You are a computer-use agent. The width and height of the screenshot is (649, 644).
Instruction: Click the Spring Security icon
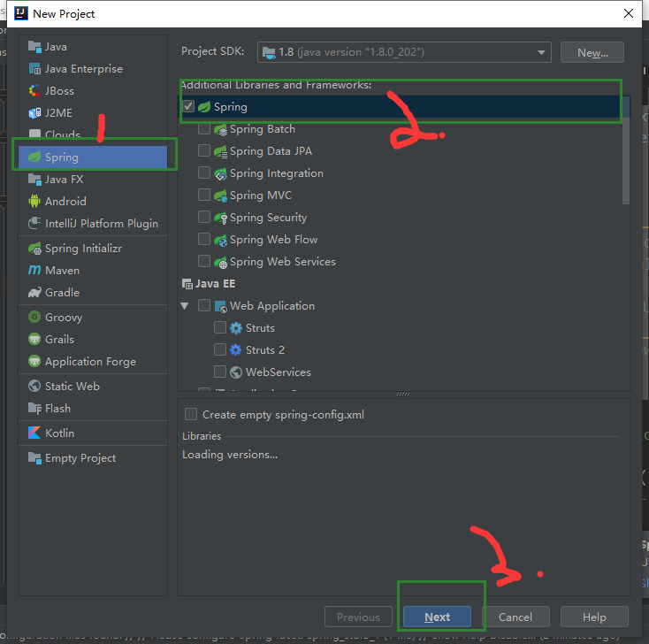tap(221, 218)
